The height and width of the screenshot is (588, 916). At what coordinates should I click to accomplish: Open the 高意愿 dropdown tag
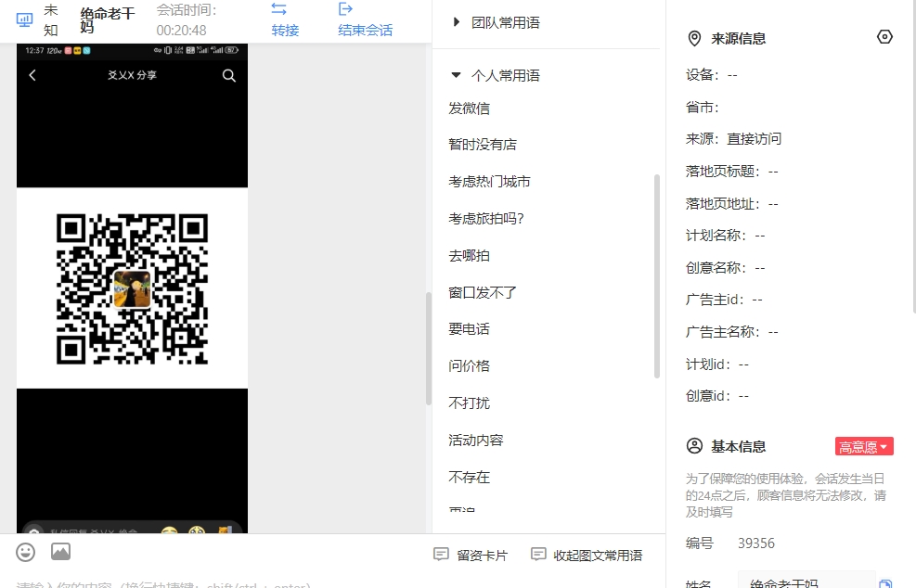click(x=864, y=447)
